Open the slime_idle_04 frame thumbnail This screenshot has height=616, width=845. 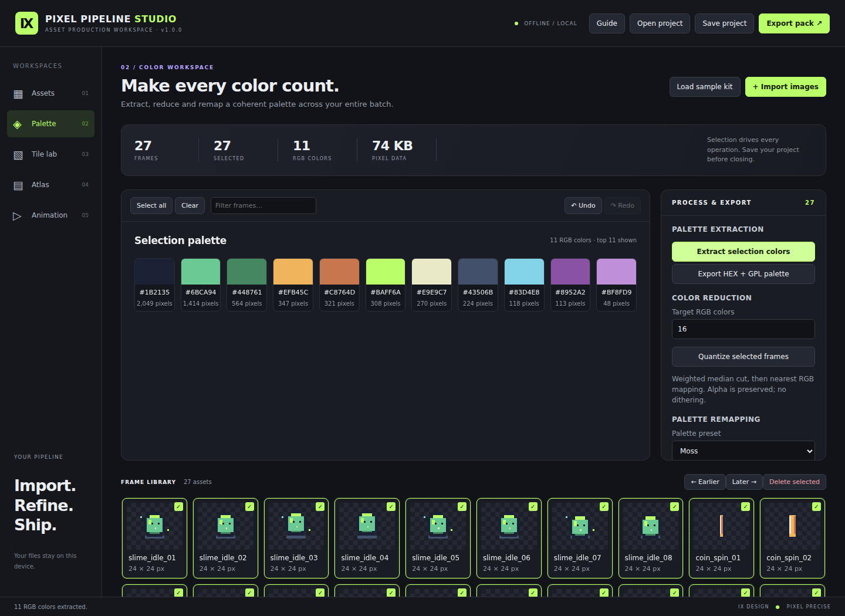click(367, 538)
